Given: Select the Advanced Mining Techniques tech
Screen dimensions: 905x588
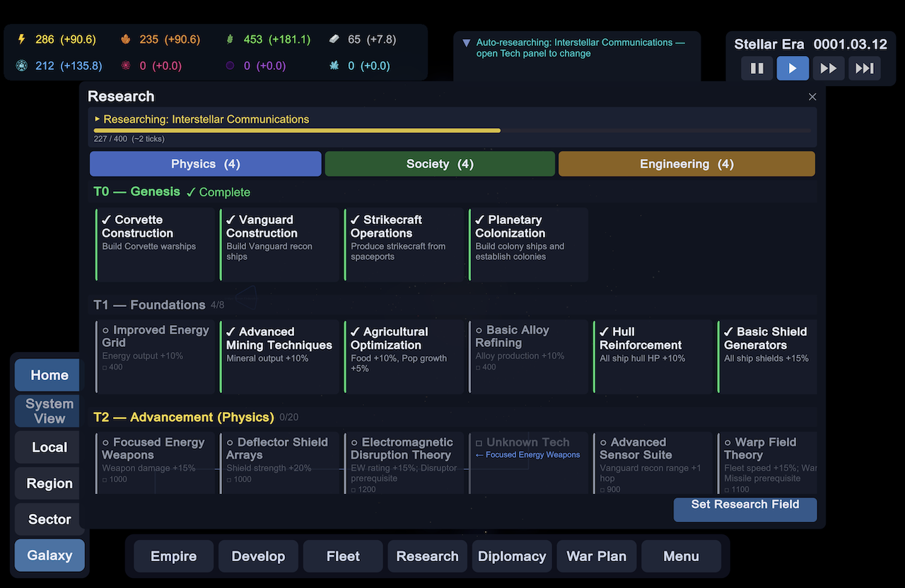Looking at the screenshot, I should (280, 356).
